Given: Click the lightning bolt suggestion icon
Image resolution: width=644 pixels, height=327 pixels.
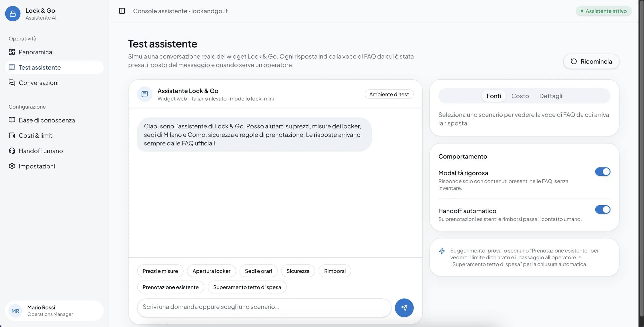Looking at the screenshot, I should 442,251.
